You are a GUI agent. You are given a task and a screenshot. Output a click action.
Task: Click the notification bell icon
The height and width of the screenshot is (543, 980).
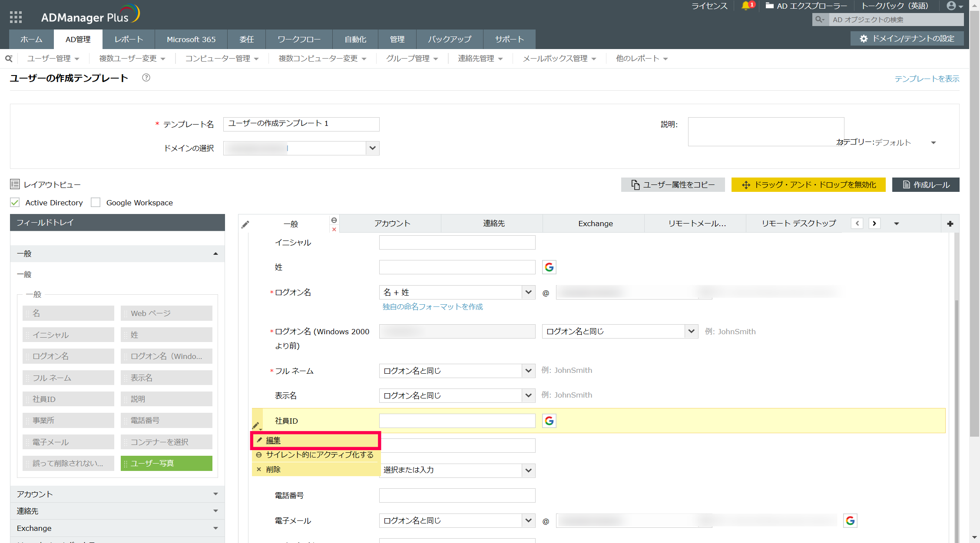click(x=745, y=6)
